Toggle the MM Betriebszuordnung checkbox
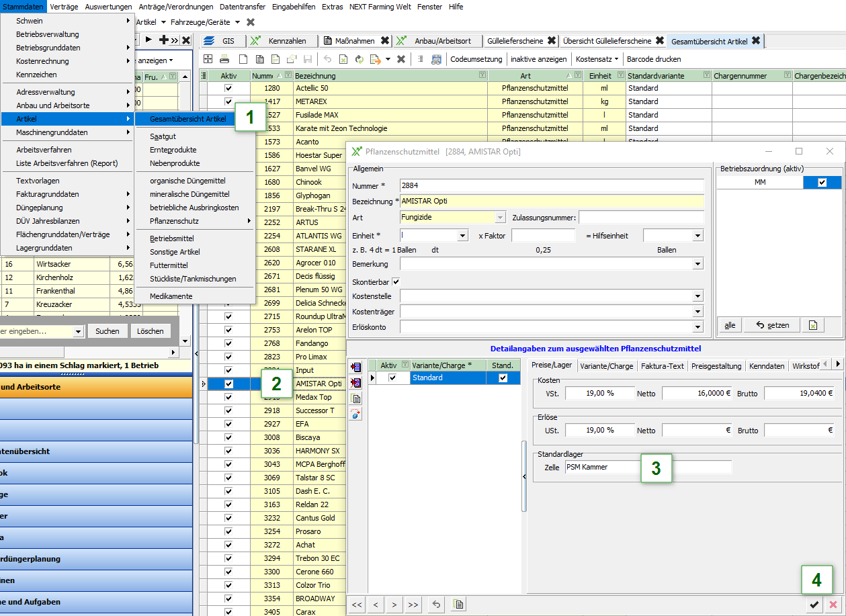Viewport: 846px width, 616px height. (822, 183)
